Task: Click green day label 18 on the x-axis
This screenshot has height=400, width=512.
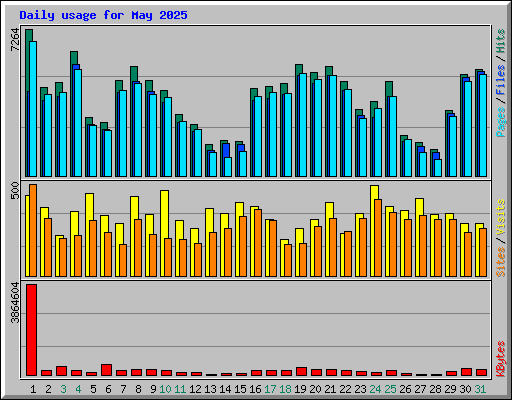Action: (285, 389)
